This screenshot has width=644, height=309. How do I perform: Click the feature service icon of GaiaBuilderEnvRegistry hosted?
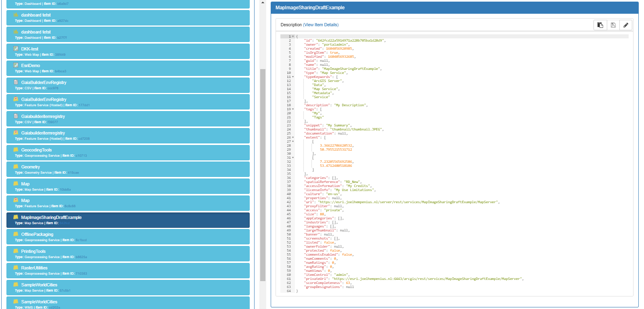(x=16, y=99)
